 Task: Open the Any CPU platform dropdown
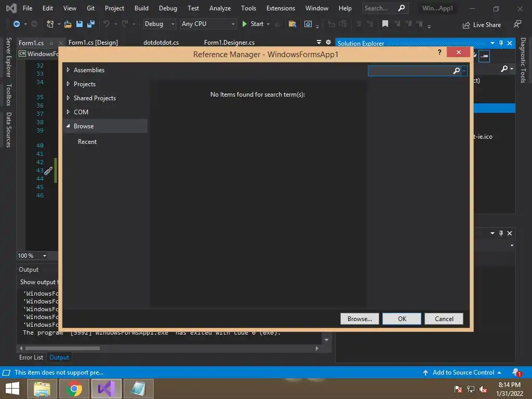(208, 24)
